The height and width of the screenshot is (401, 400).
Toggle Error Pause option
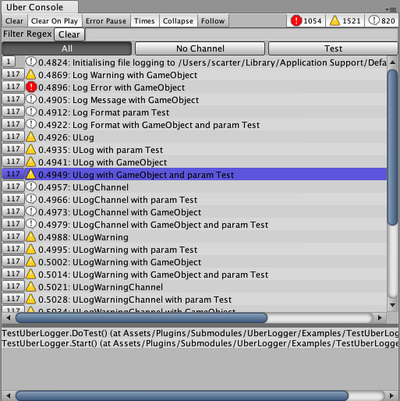click(x=106, y=21)
